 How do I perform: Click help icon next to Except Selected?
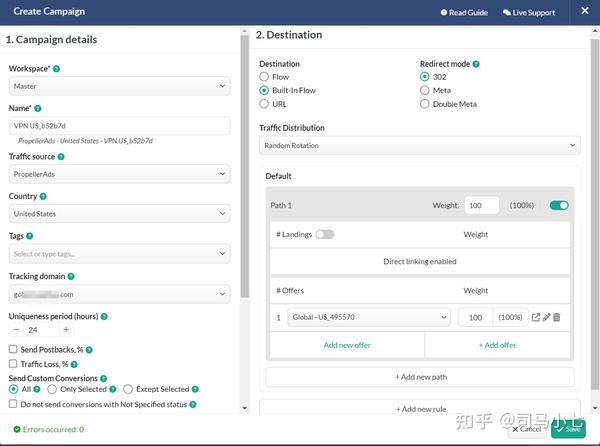pyautogui.click(x=195, y=389)
